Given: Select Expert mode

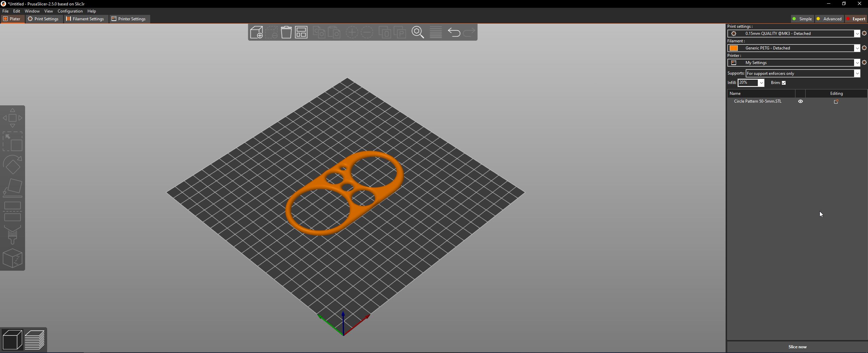Looking at the screenshot, I should pyautogui.click(x=856, y=19).
